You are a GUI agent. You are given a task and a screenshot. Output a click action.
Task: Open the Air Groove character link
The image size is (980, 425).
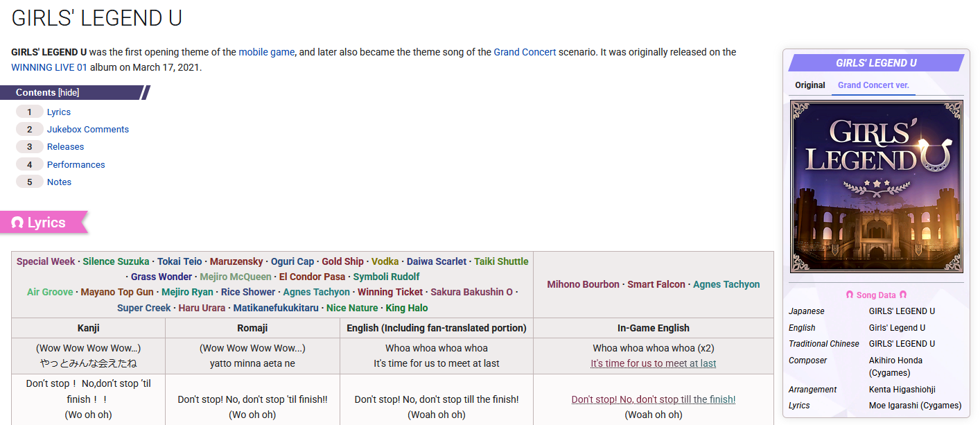click(50, 292)
